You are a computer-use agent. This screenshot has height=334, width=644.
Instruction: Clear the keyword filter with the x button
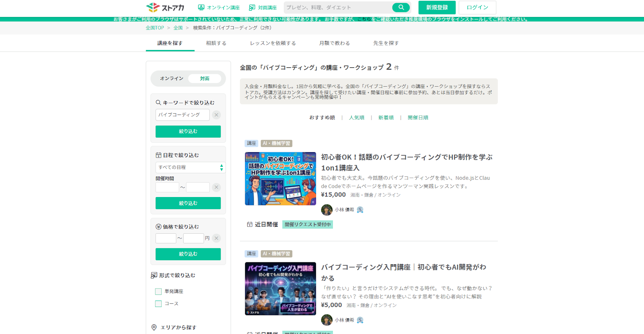217,115
